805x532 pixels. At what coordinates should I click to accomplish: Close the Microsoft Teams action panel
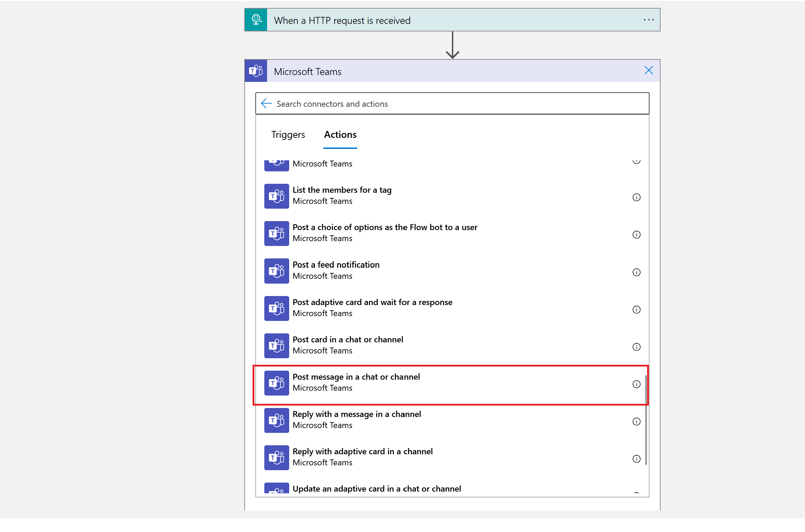coord(648,70)
